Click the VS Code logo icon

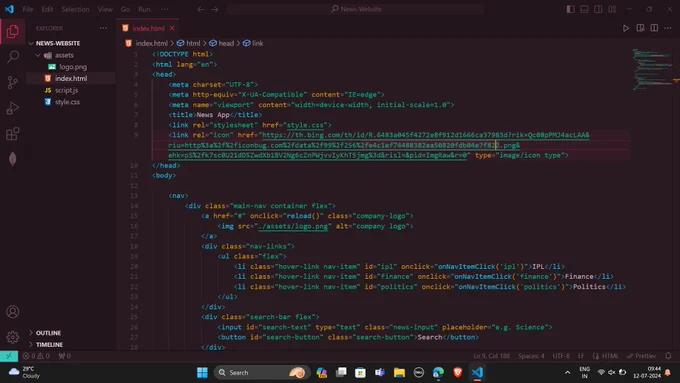[x=9, y=9]
